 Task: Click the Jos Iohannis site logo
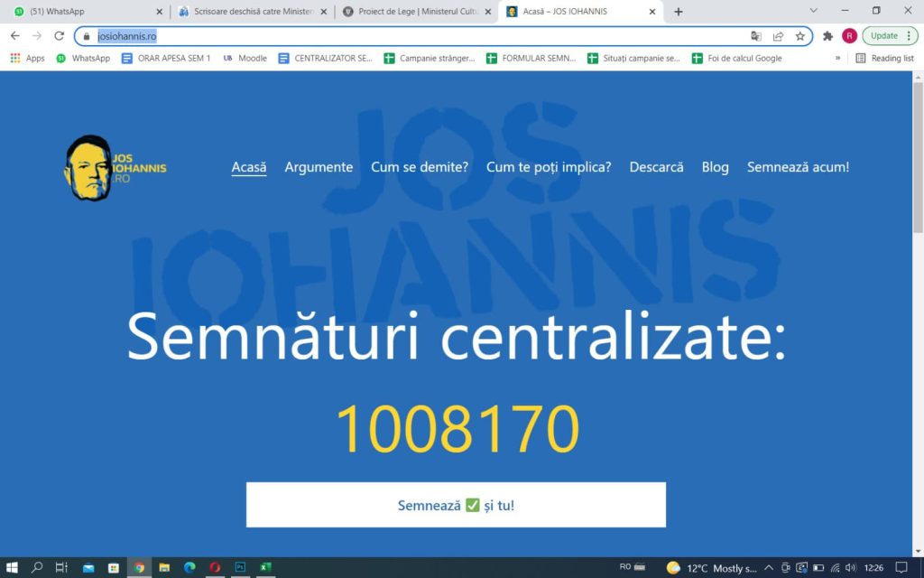pyautogui.click(x=115, y=168)
